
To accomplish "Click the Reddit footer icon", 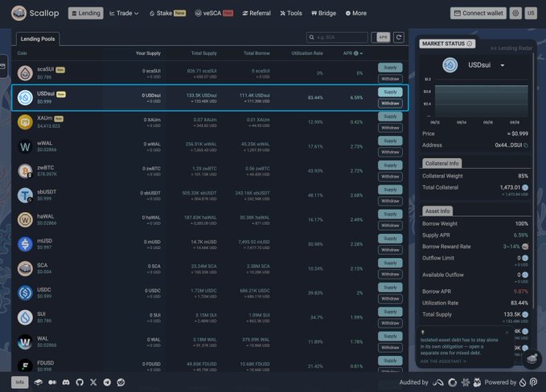I will pyautogui.click(x=121, y=382).
